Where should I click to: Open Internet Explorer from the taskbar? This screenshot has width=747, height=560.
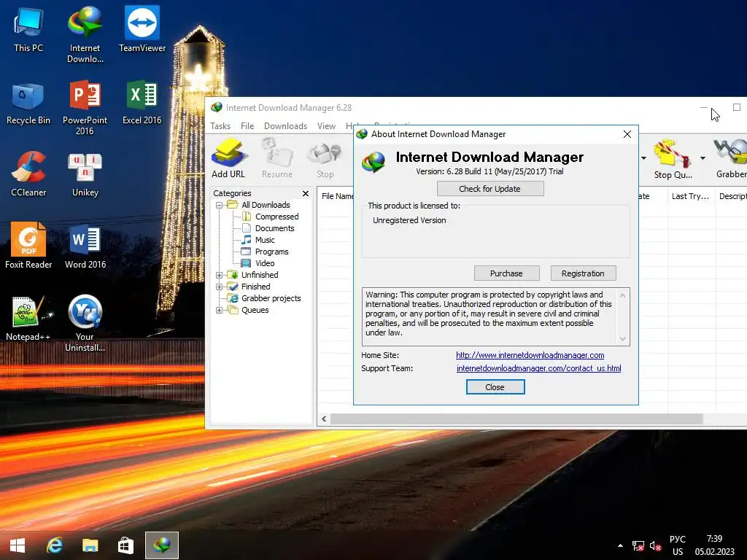[54, 545]
